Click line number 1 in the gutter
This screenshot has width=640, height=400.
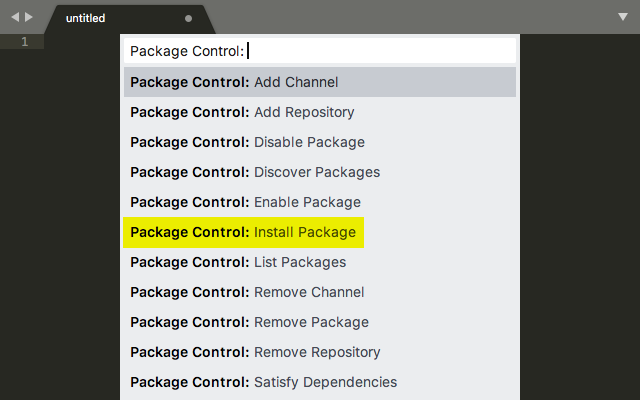24,42
